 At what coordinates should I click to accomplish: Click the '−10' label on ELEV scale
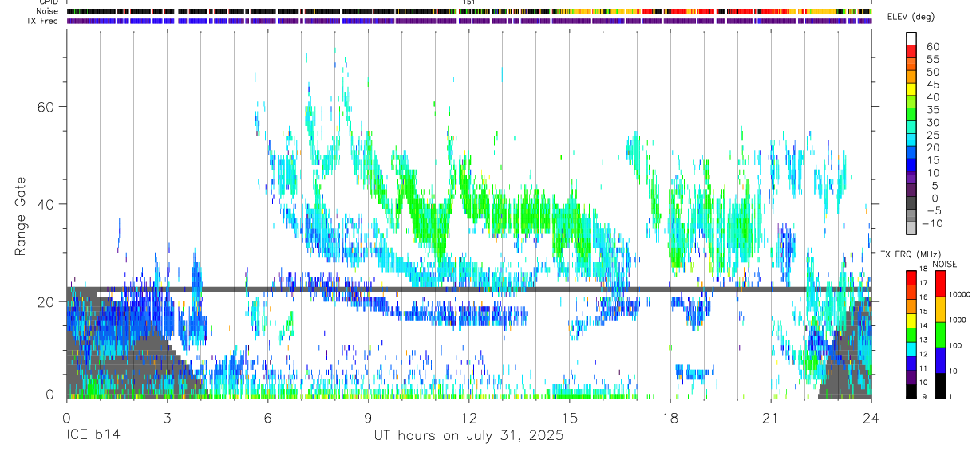point(931,224)
